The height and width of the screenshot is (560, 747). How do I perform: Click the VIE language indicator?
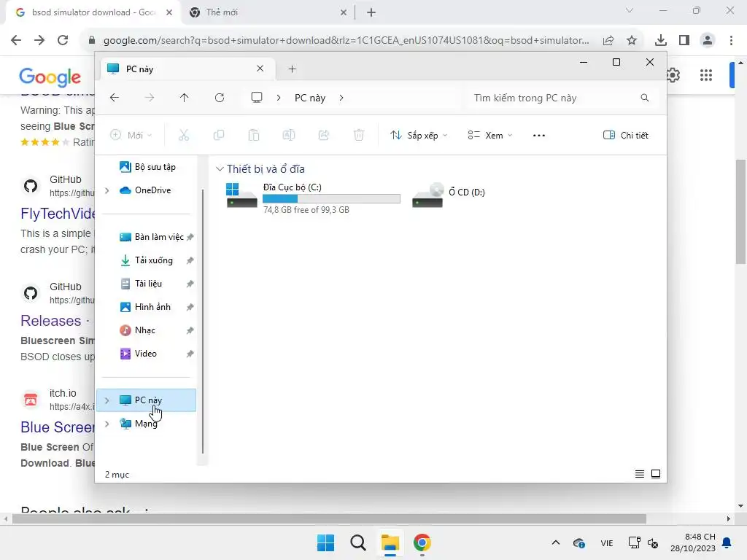tap(606, 542)
